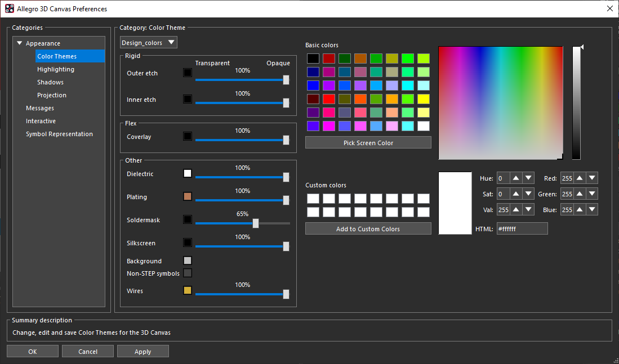Click the Hue value field
The height and width of the screenshot is (364, 619).
[504, 178]
